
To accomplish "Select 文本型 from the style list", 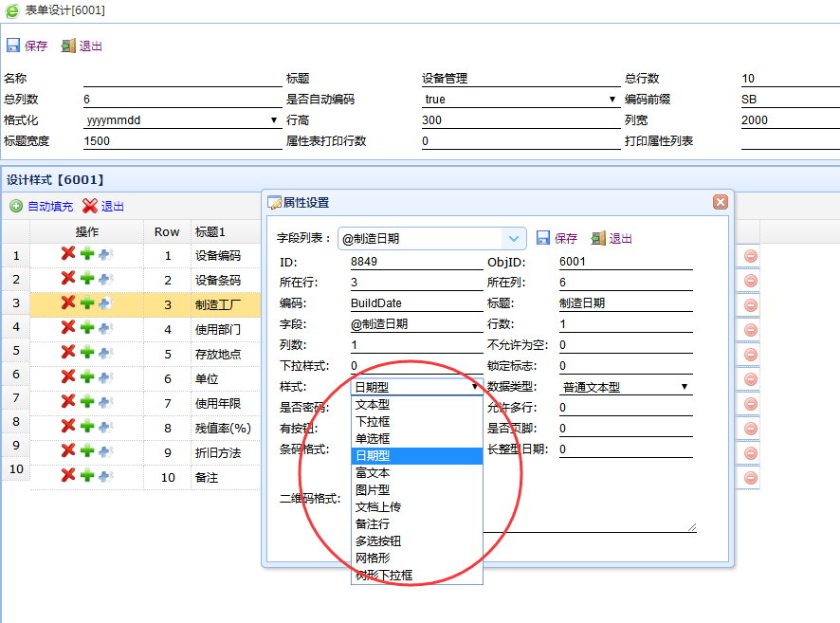I will (x=373, y=404).
